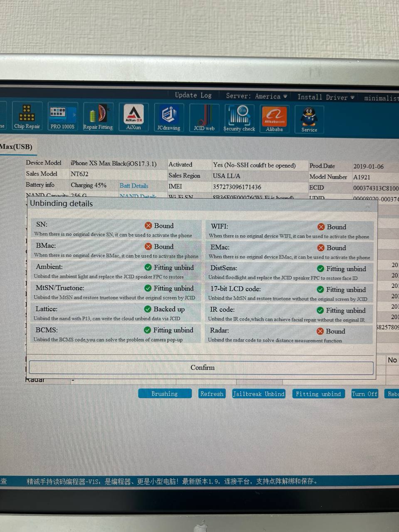The height and width of the screenshot is (532, 399).
Task: Open the Service penguin icon
Action: click(309, 120)
